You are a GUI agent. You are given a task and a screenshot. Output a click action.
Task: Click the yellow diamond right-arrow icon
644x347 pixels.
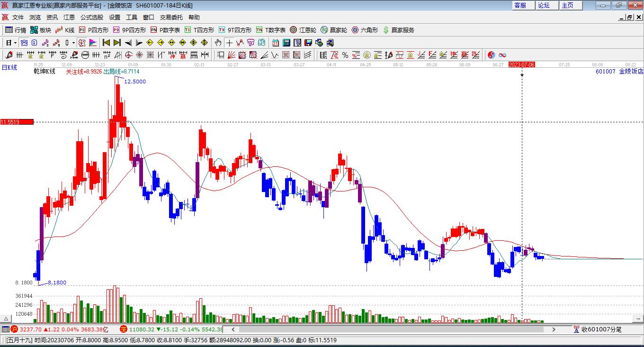[x=161, y=43]
